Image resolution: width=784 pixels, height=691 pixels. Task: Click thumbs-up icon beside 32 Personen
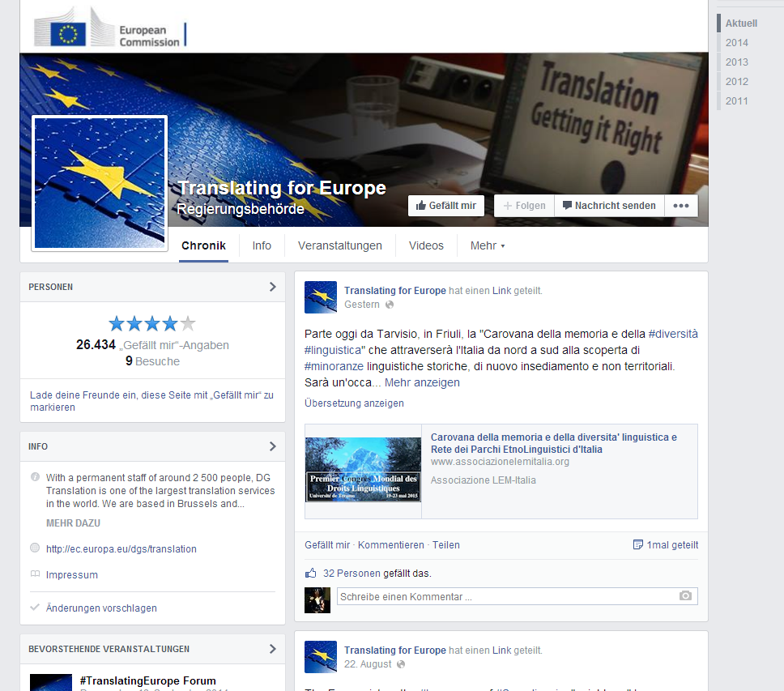311,573
